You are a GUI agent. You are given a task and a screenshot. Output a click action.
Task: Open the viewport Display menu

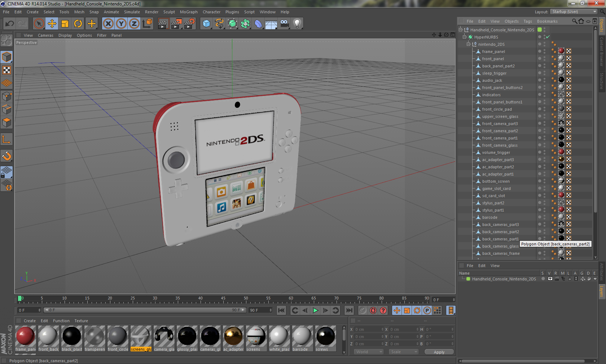[x=65, y=35]
